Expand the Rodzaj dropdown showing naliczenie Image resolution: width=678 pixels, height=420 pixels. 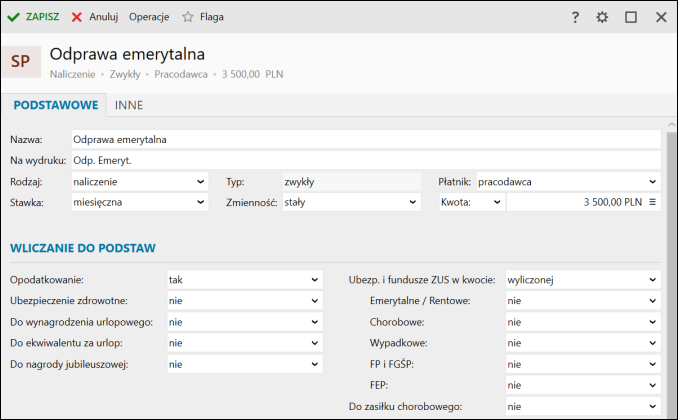[140, 182]
